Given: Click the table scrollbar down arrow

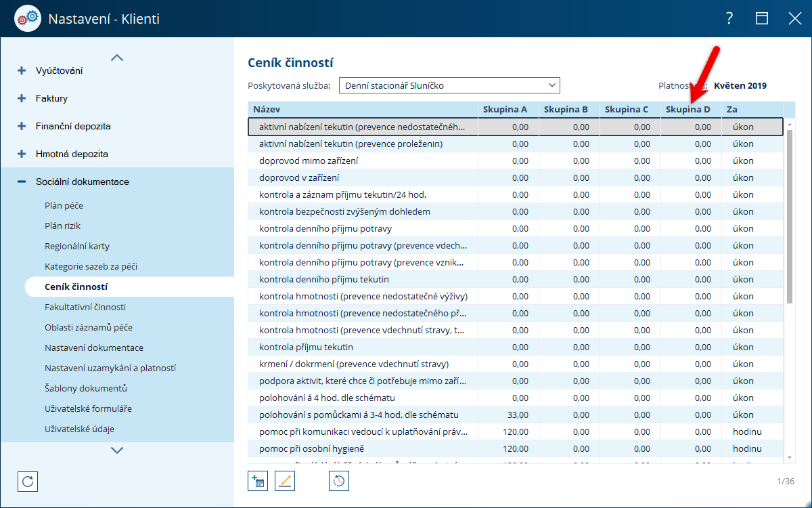Looking at the screenshot, I should coord(790,459).
